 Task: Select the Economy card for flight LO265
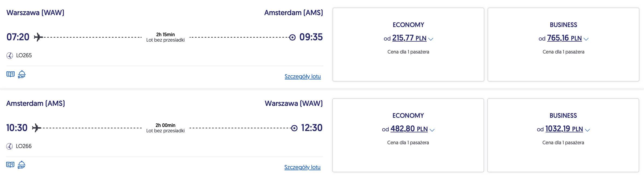pyautogui.click(x=408, y=65)
